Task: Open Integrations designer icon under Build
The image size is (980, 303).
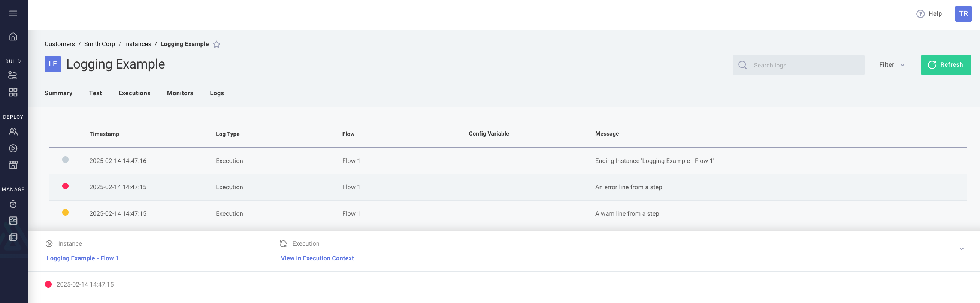Action: (13, 76)
